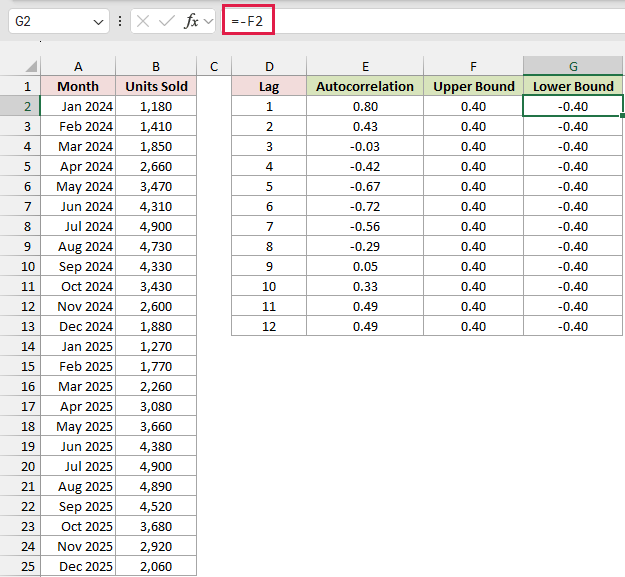Click fill handle of selected cell G2
This screenshot has height=577, width=625.
coord(622,116)
